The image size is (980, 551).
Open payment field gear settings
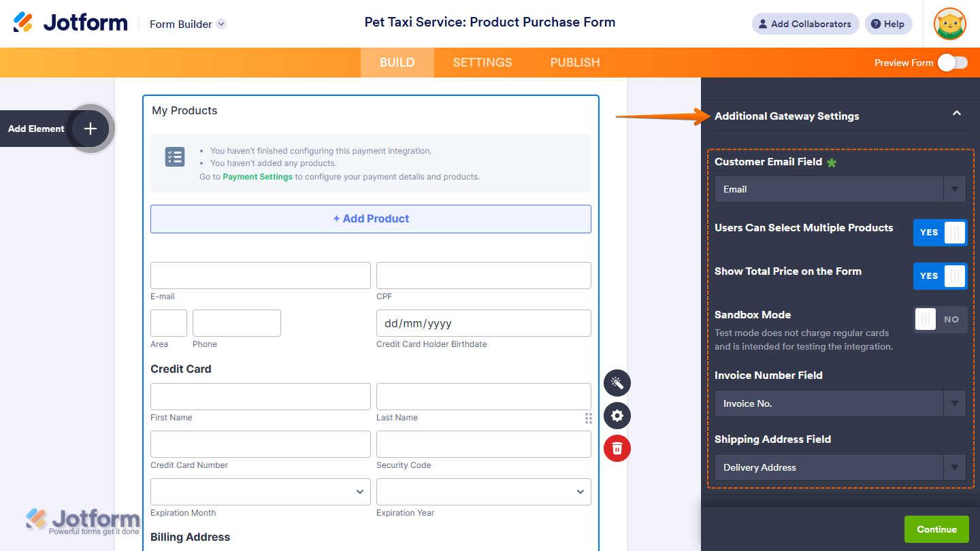tap(617, 416)
